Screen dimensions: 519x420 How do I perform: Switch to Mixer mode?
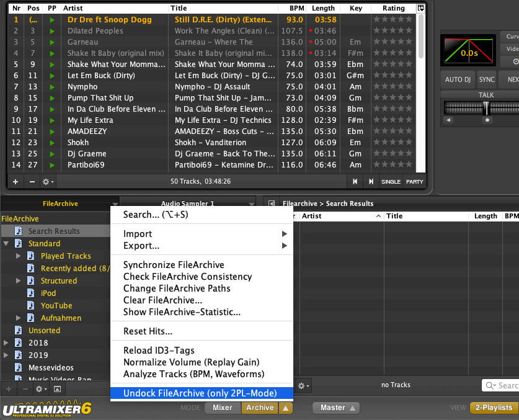click(x=222, y=408)
